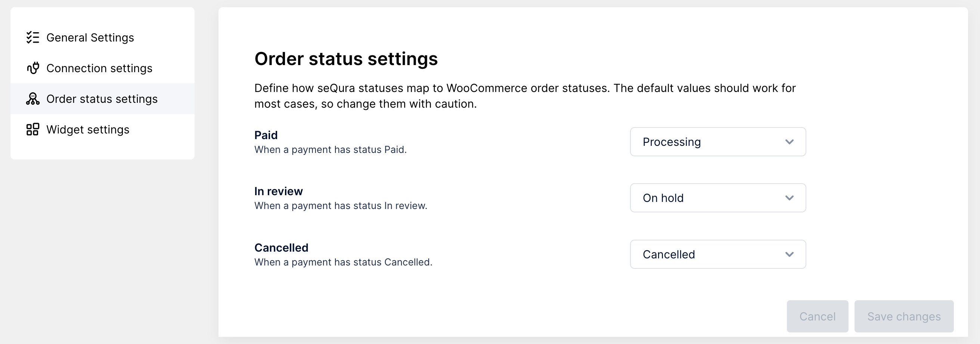Image resolution: width=980 pixels, height=344 pixels.
Task: Click the Order status settings page heading
Action: point(346,59)
